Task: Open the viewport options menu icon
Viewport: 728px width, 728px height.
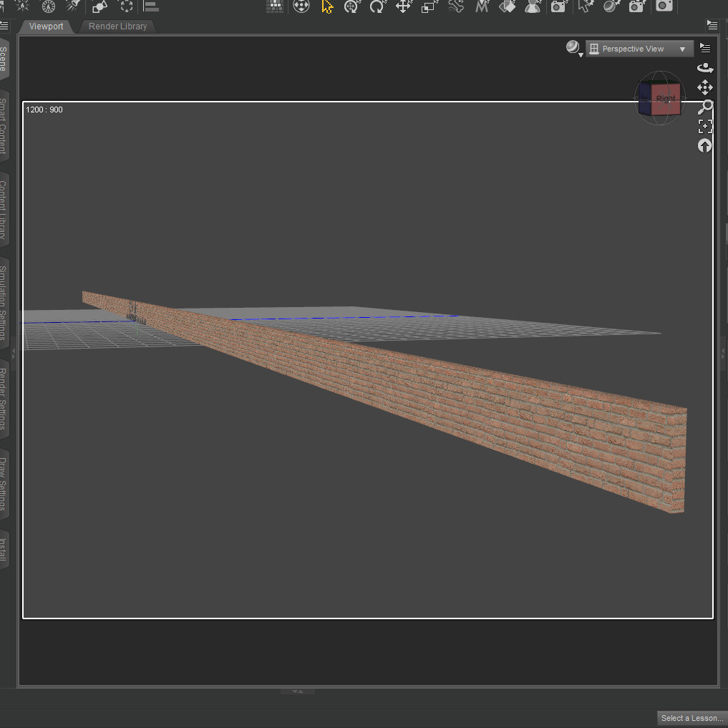Action: (x=705, y=48)
